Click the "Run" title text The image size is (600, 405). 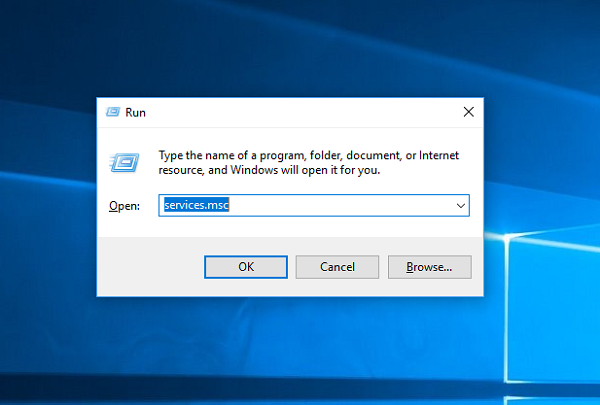135,113
